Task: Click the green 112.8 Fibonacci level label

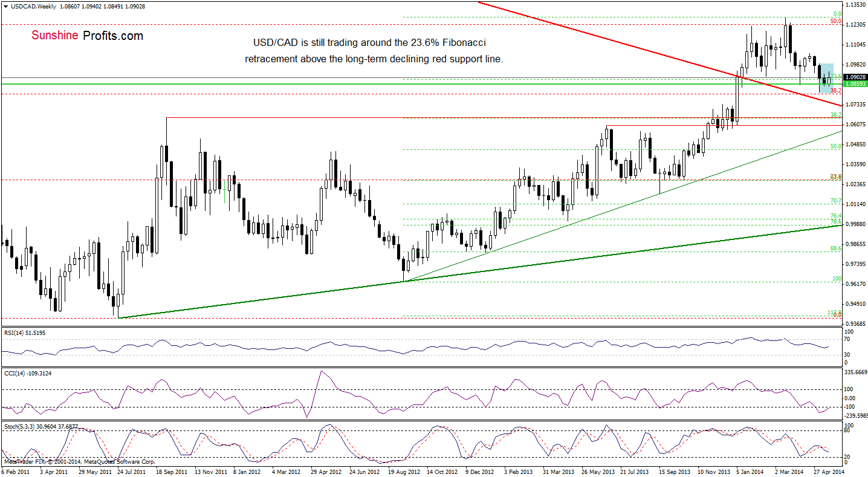Action: click(835, 312)
